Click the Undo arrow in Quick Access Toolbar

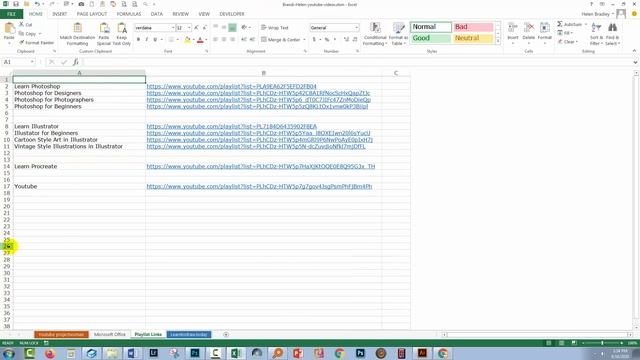click(37, 4)
